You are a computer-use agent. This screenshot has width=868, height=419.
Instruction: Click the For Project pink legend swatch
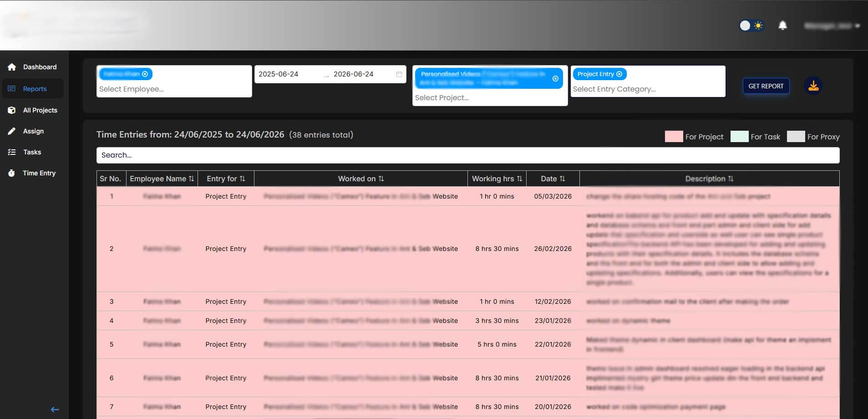(674, 137)
